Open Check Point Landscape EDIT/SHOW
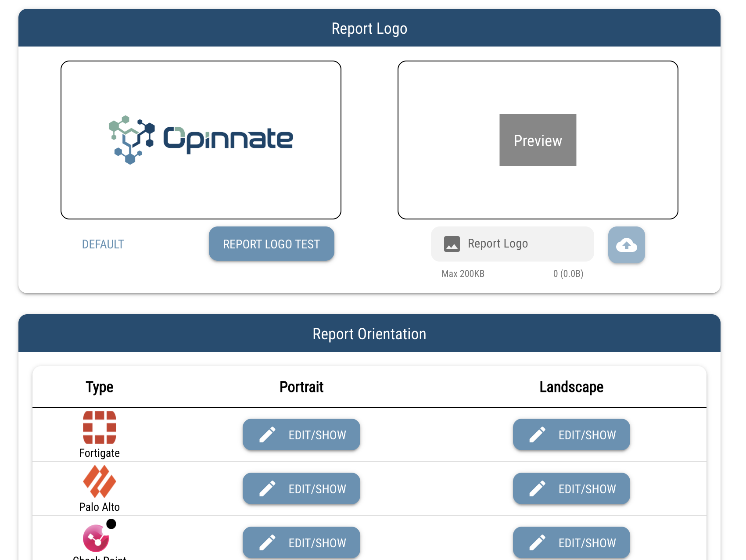 [571, 542]
